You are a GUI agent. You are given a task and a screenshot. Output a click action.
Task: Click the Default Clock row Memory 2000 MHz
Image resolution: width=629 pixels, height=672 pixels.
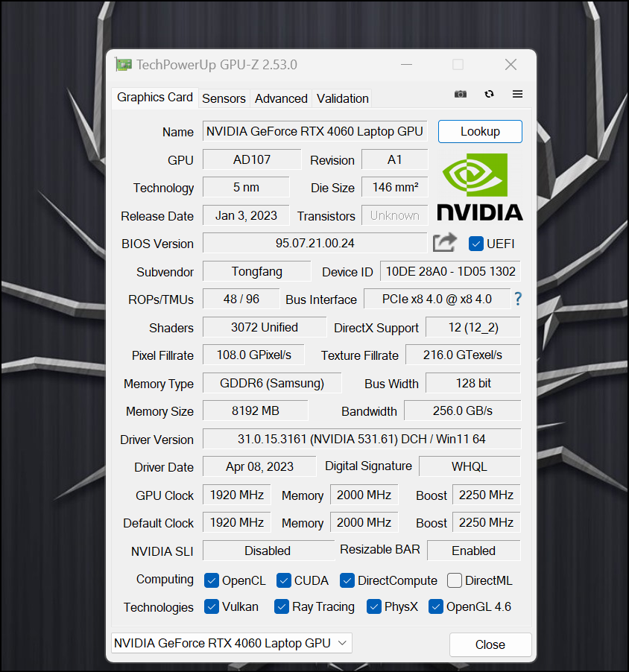(364, 522)
